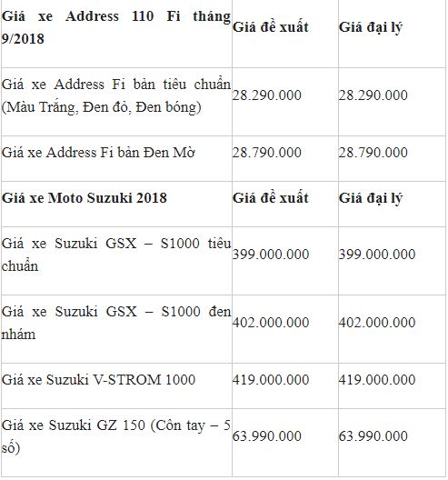Select the Suzuki GZ 150 Côn tay row label
Image resolution: width=448 pixels, height=480 pixels.
click(x=116, y=437)
